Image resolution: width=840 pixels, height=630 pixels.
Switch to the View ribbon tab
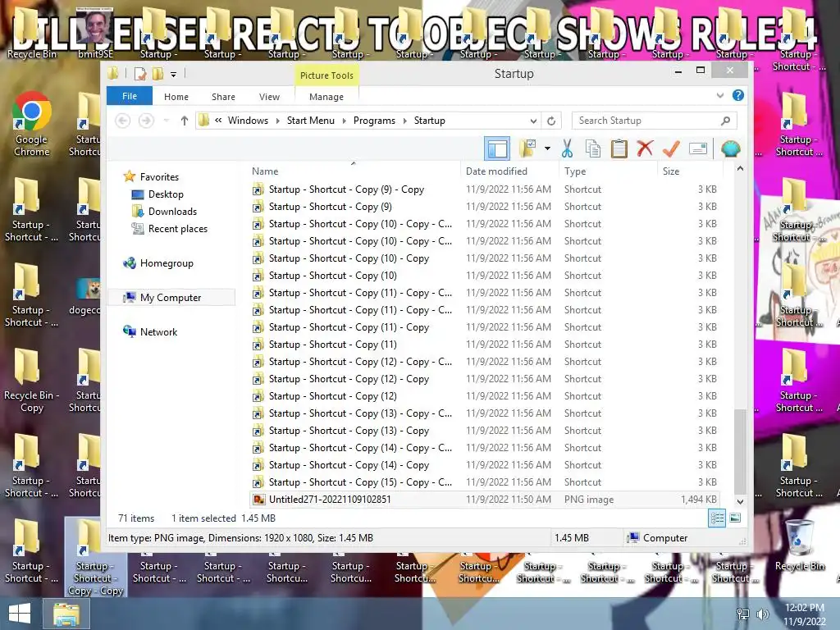click(x=269, y=97)
